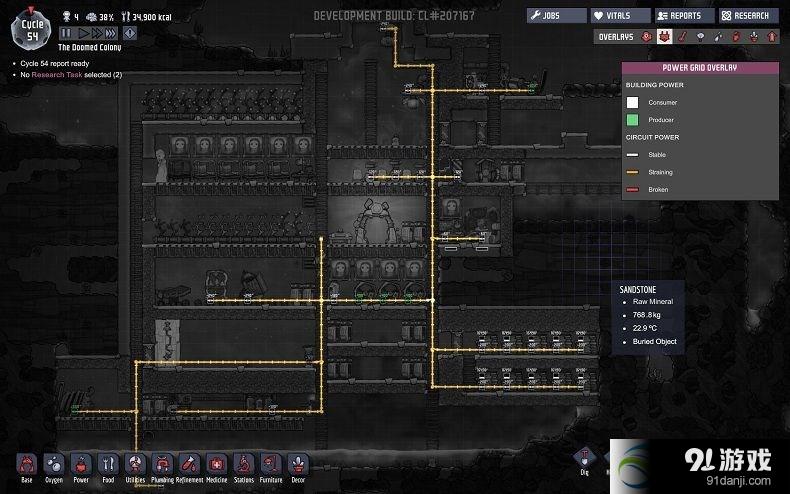
Task: Click the Sandstone tooltip title
Action: coord(638,290)
